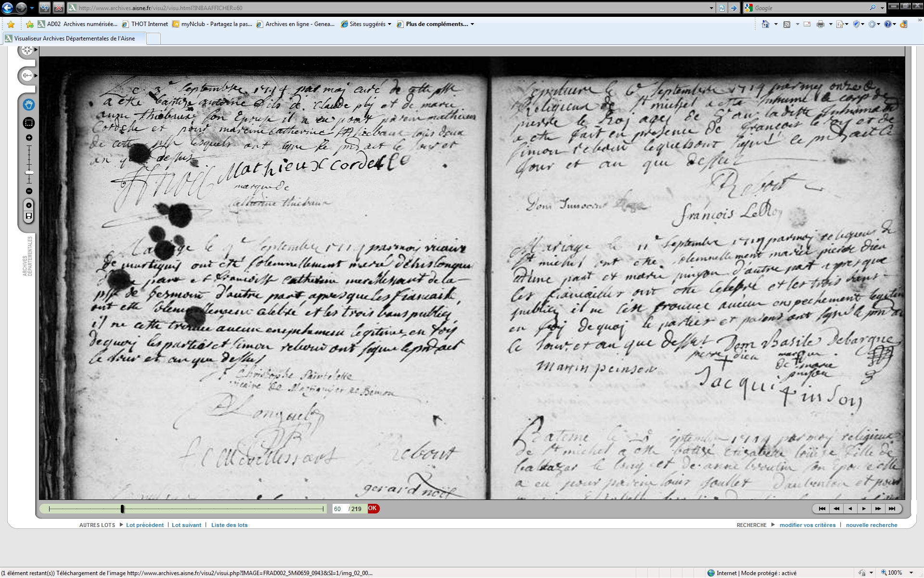
Task: Click the browser print icon
Action: [820, 24]
